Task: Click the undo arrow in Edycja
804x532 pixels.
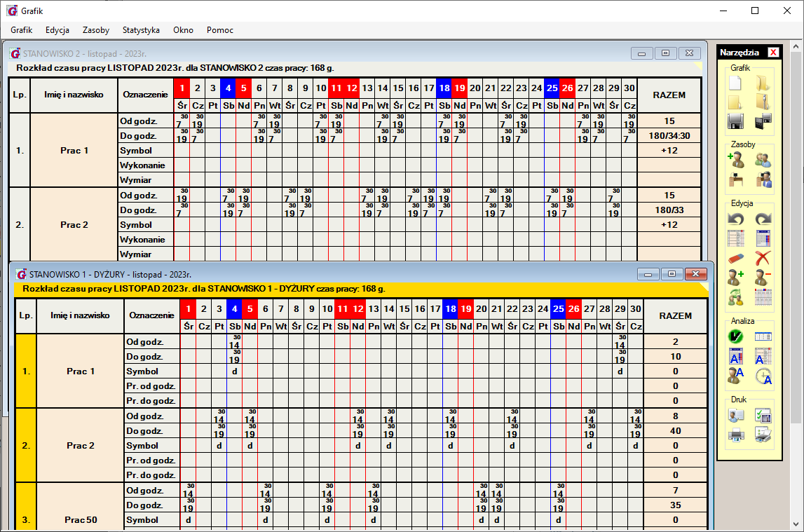Action: tap(735, 219)
